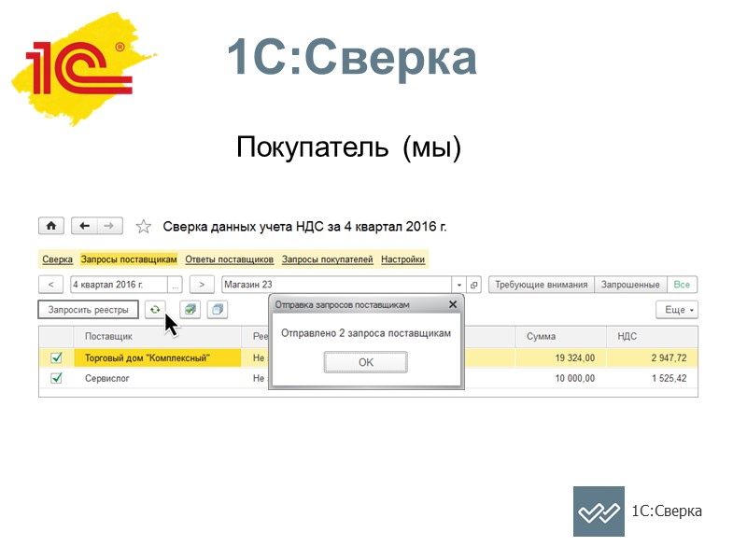Open the Сверка section link

pyautogui.click(x=57, y=259)
